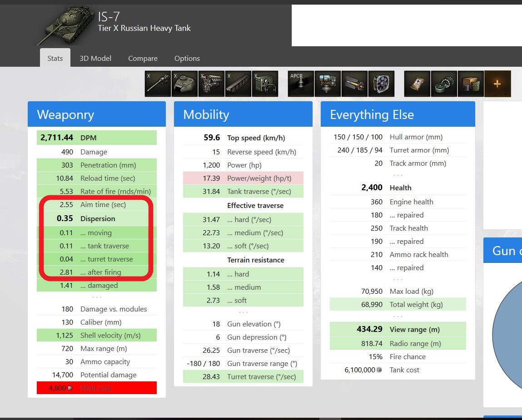Click the "Terrain resistance" subheading
The height and width of the screenshot is (420, 522).
256,260
